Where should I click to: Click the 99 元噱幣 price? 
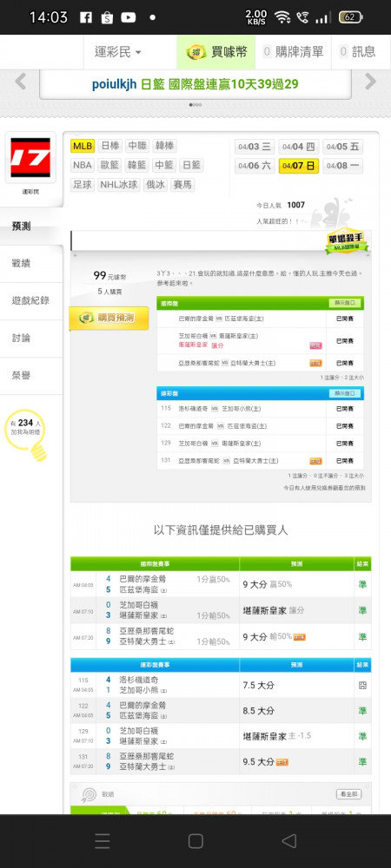coord(109,276)
